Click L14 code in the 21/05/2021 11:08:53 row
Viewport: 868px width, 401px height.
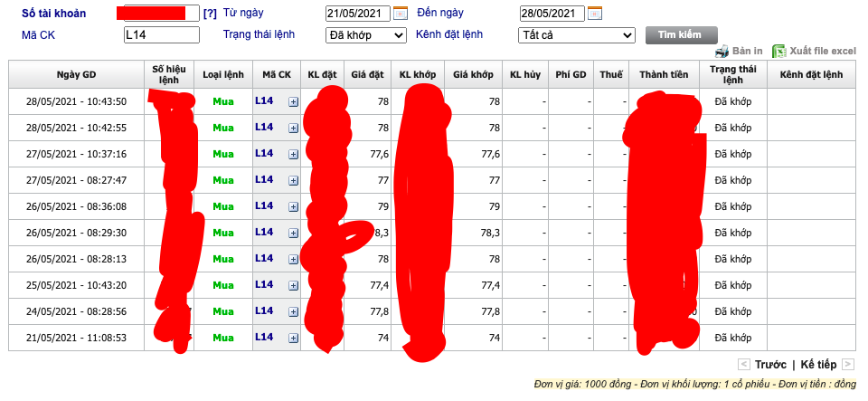pyautogui.click(x=264, y=337)
